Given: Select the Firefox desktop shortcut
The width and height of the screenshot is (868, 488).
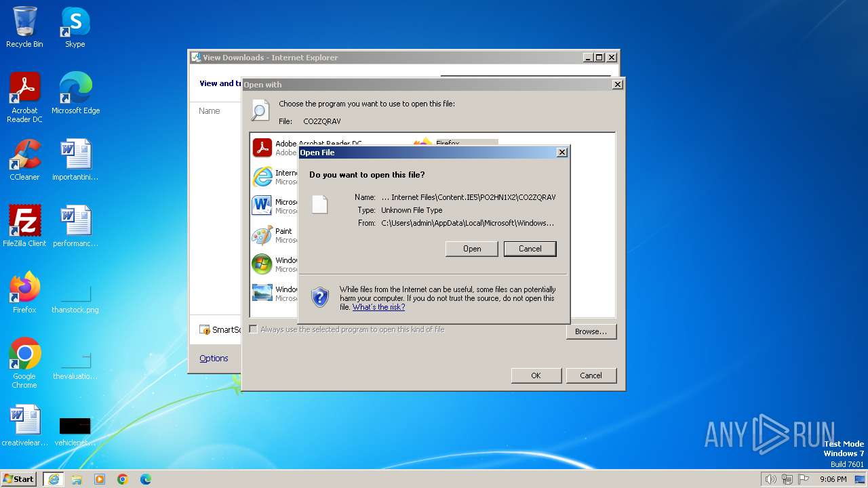Looking at the screenshot, I should click(x=24, y=293).
